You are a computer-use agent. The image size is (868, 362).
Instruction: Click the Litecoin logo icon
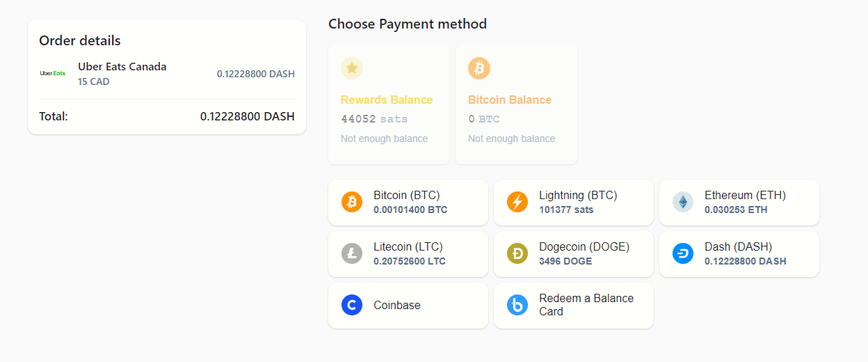pyautogui.click(x=352, y=254)
